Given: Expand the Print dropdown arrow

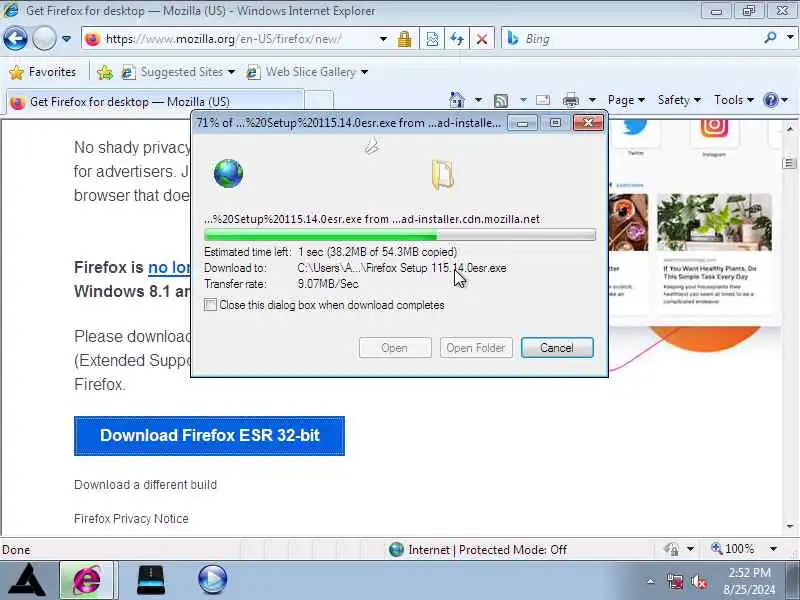Looking at the screenshot, I should point(592,101).
